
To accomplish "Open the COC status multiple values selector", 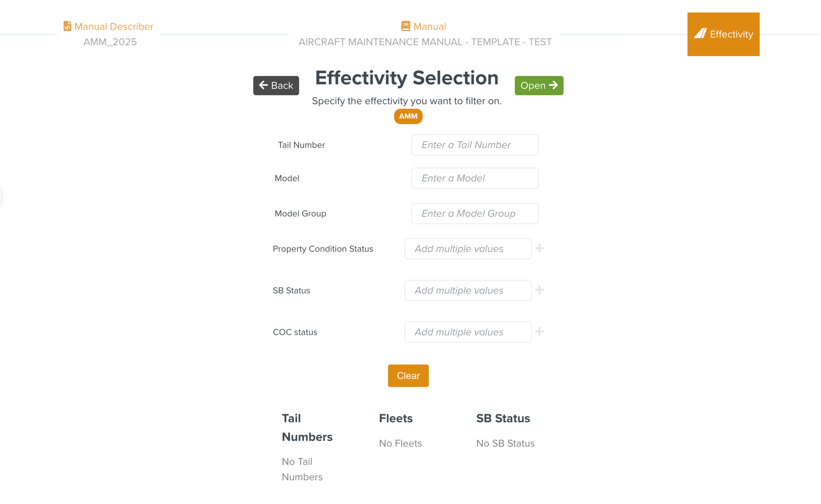I will point(467,332).
